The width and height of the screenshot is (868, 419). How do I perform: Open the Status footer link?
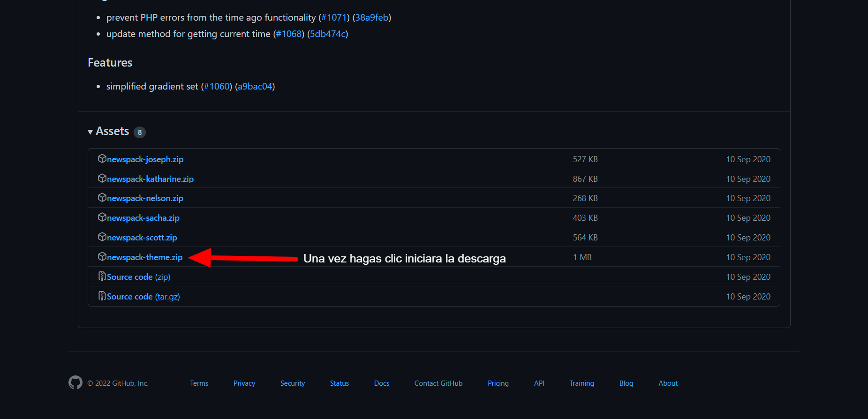pos(340,383)
